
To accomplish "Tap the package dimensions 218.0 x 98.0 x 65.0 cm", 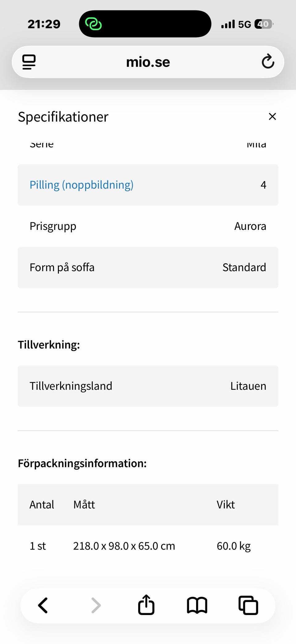I will (124, 546).
